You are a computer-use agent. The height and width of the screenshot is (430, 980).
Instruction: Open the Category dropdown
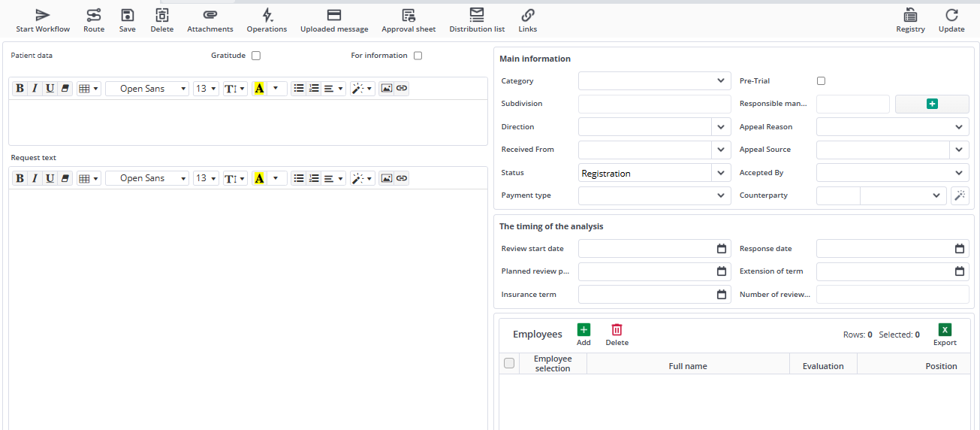coord(654,81)
